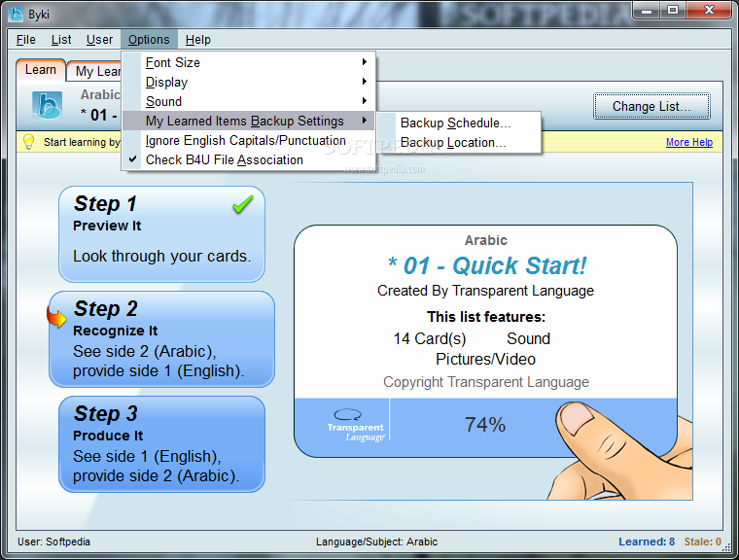Expand the Sound submenu
Viewport: 739px width, 560px height.
coord(248,101)
